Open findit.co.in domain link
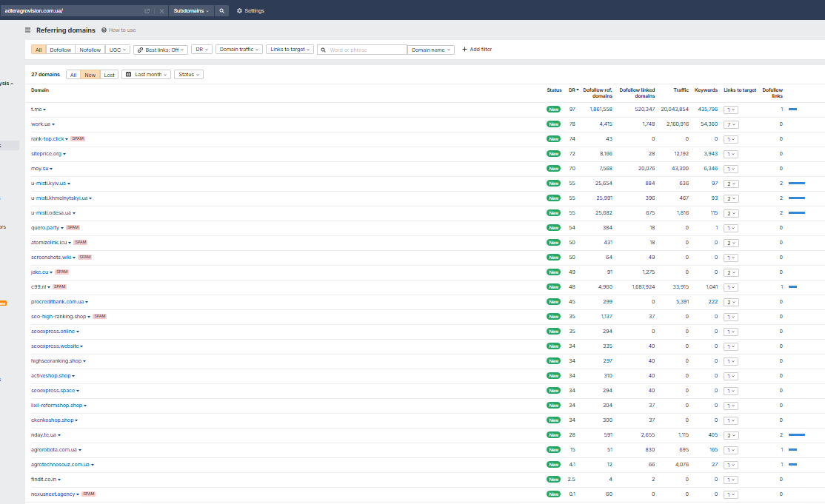Viewport: 825px width, 504px height. pyautogui.click(x=44, y=480)
